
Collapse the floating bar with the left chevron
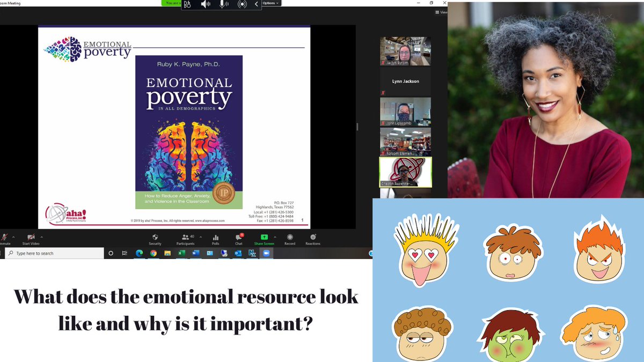[257, 4]
